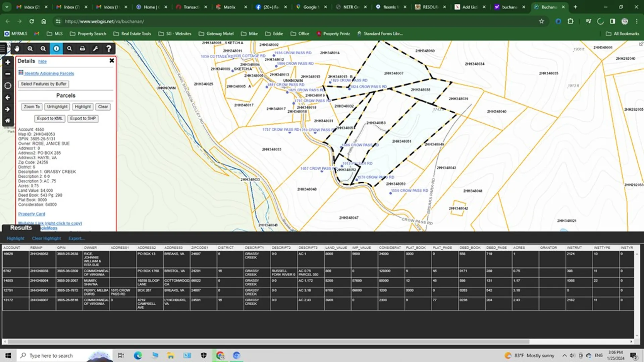Screen dimensions: 644x362
Task: Click the full extent globe icon
Action: click(x=8, y=86)
